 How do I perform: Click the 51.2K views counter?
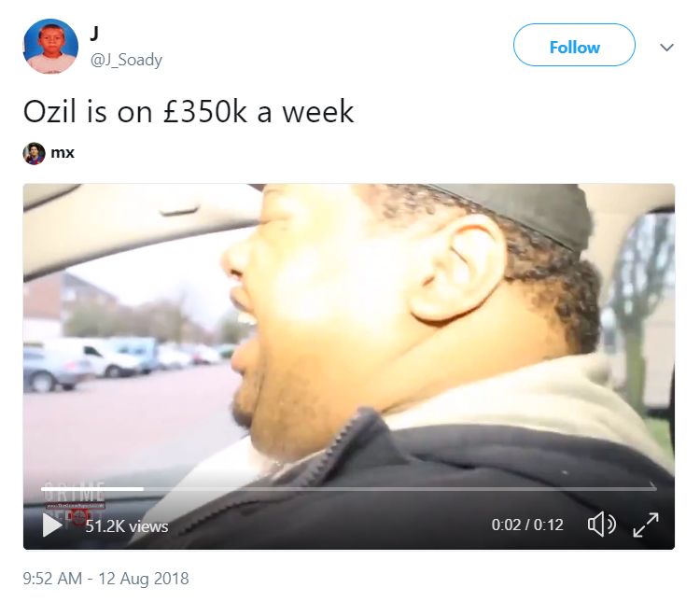(127, 526)
